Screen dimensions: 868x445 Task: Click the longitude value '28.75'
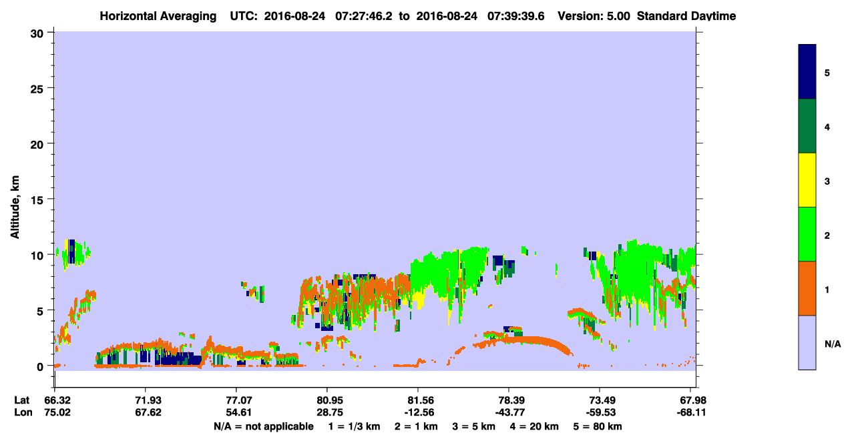[327, 412]
